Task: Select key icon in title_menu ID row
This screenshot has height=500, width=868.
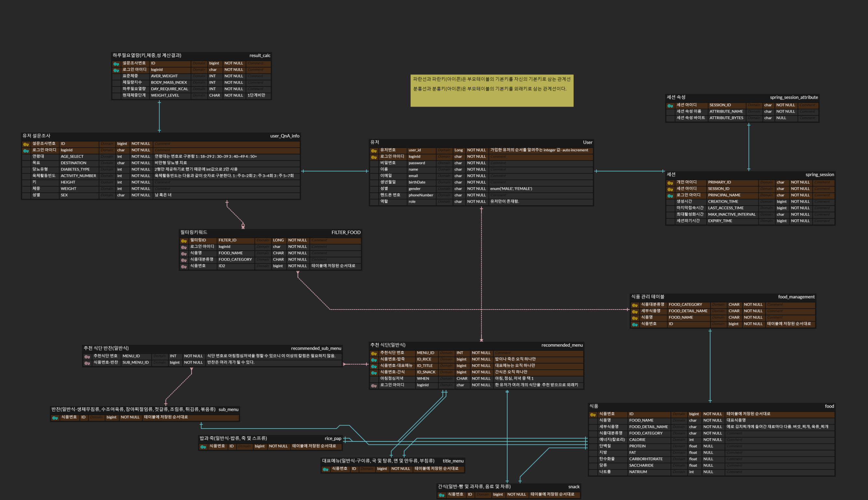Action: (325, 469)
